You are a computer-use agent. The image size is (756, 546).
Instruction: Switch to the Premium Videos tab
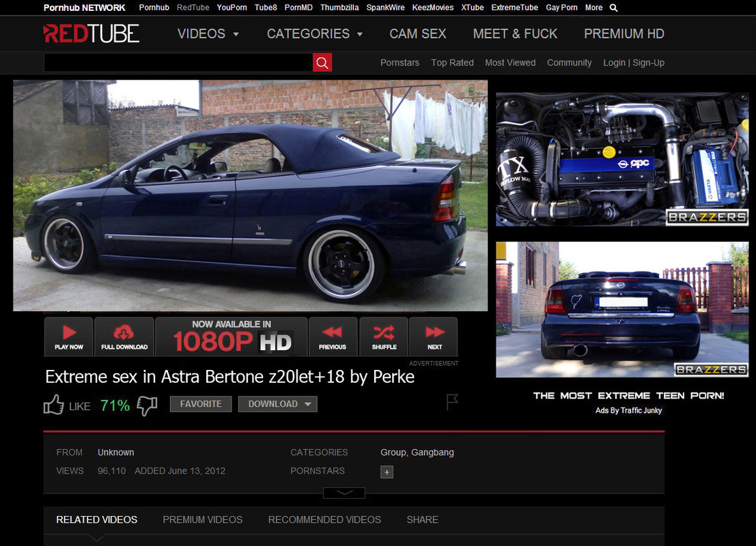[x=203, y=519]
